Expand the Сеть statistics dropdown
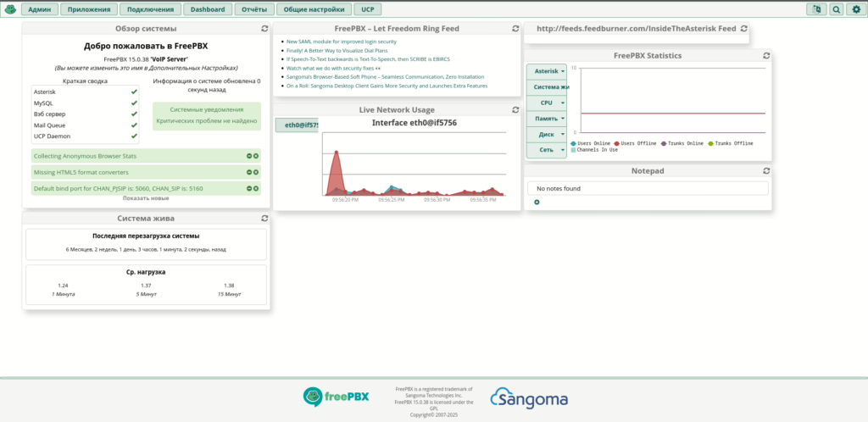This screenshot has width=868, height=422. click(x=547, y=150)
